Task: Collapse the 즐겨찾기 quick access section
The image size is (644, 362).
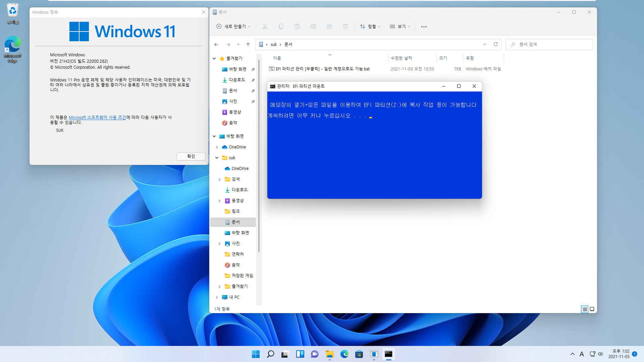Action: click(214, 58)
